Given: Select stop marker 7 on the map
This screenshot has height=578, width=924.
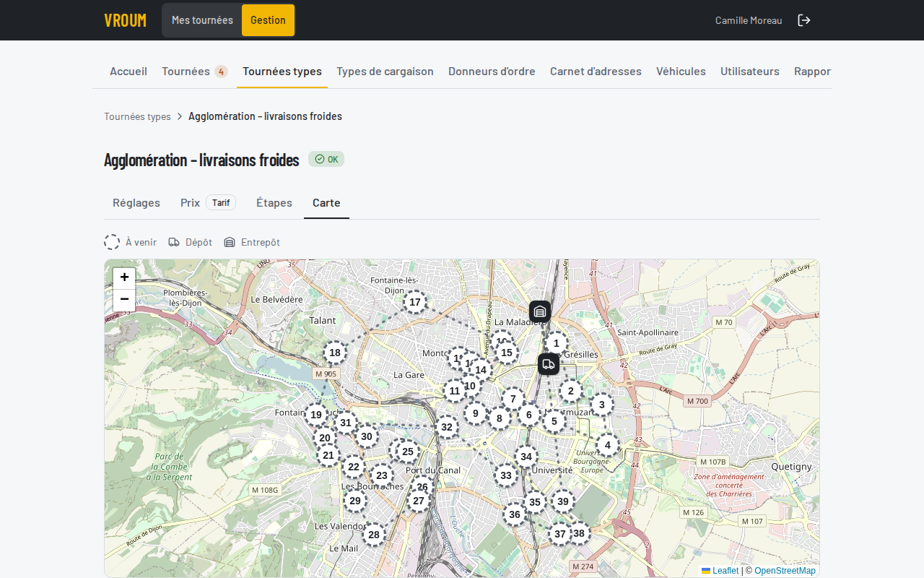Looking at the screenshot, I should [513, 399].
